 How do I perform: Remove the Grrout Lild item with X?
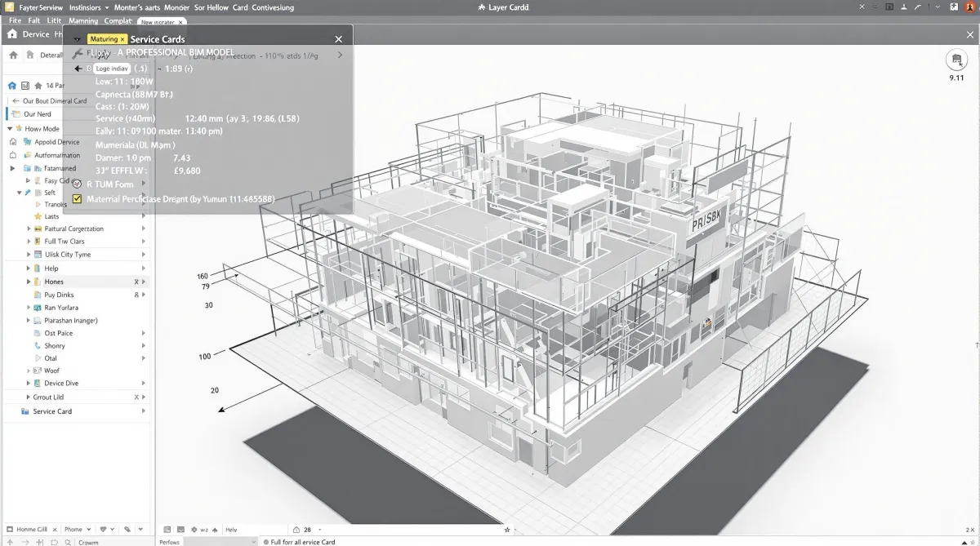pos(136,397)
